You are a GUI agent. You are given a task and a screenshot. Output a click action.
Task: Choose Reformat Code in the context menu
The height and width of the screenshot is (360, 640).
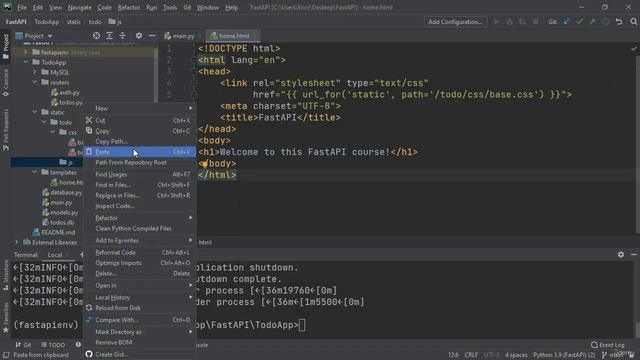pyautogui.click(x=140, y=253)
